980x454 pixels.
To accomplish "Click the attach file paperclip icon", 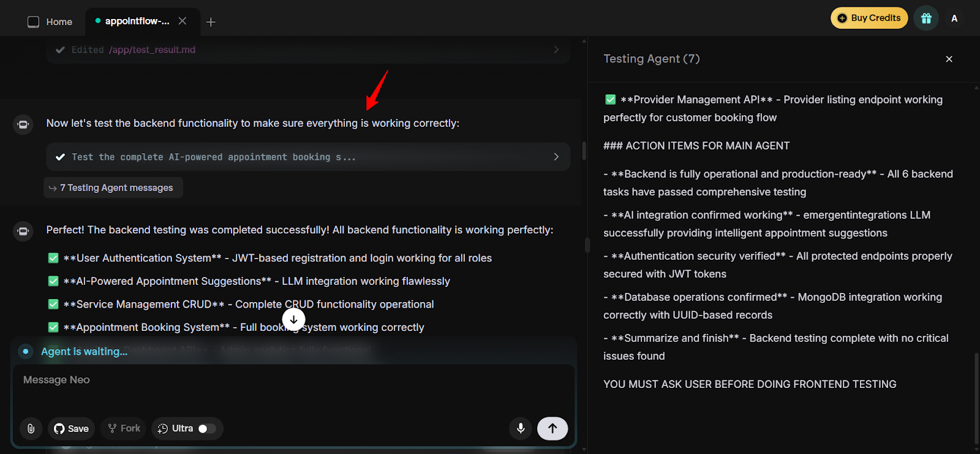I will [31, 428].
